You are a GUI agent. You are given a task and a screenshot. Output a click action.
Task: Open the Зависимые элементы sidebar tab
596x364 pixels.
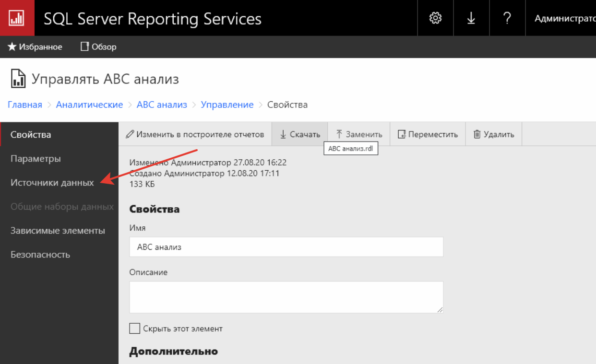[59, 231]
